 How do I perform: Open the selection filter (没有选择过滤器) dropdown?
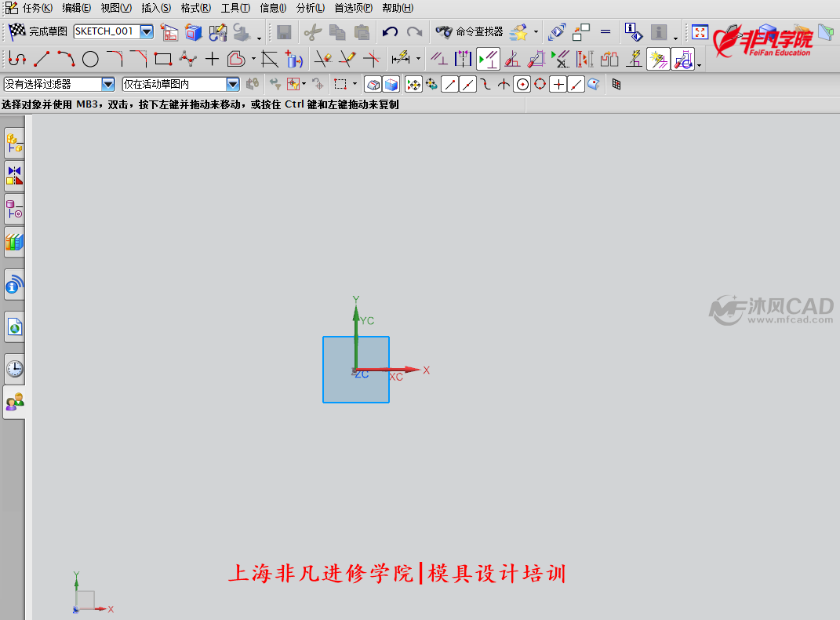click(x=107, y=84)
